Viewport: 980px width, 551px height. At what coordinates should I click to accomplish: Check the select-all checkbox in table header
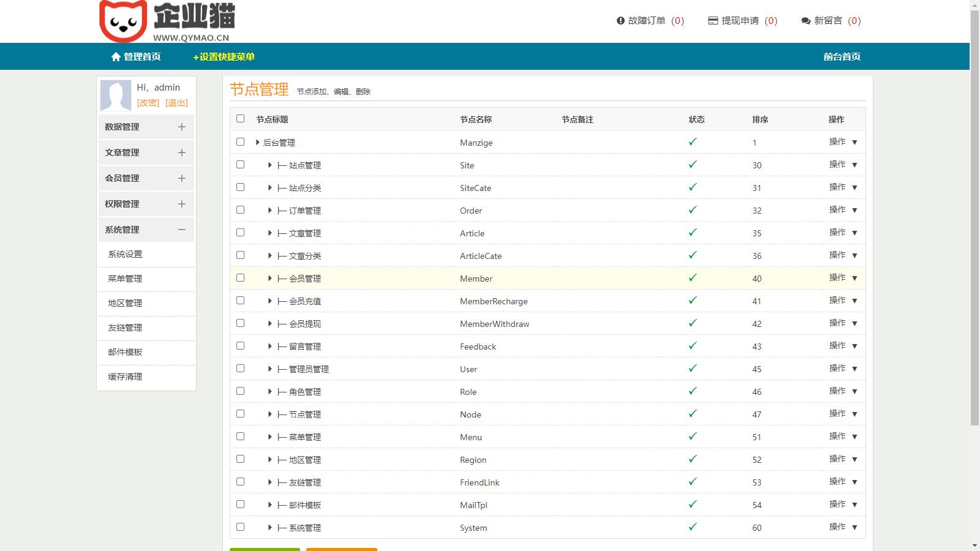click(x=240, y=119)
